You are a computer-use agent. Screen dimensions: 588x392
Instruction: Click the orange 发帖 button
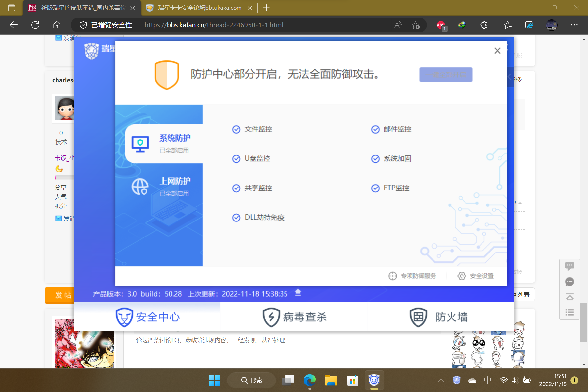pyautogui.click(x=59, y=295)
